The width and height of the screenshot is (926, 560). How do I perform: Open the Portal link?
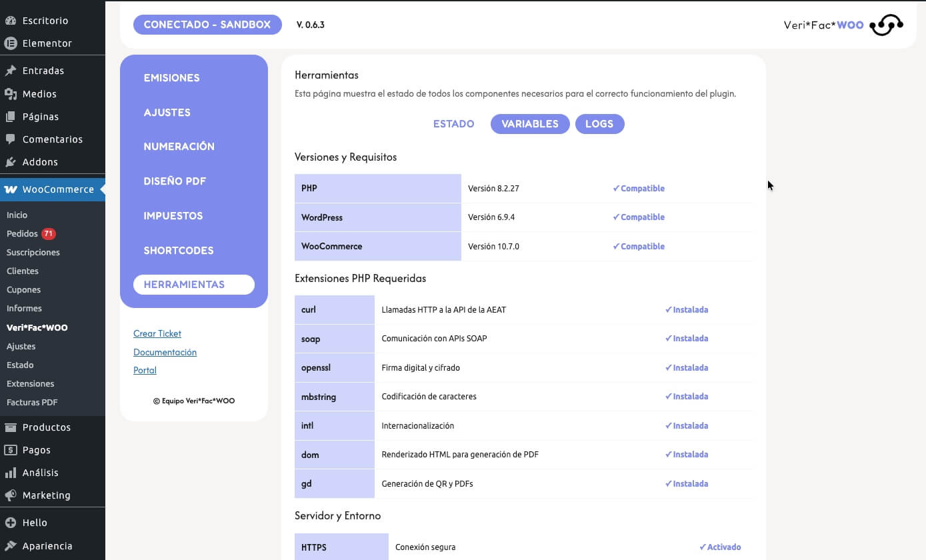click(145, 370)
